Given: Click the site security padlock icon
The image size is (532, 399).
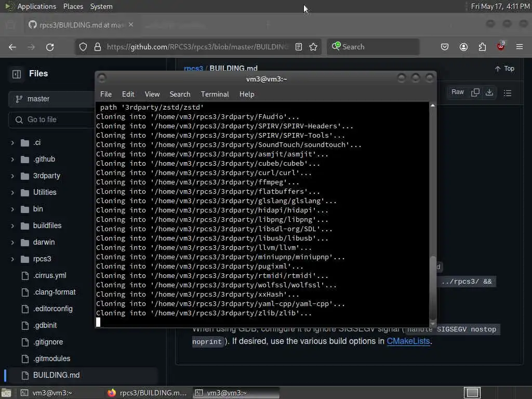Looking at the screenshot, I should 97,47.
